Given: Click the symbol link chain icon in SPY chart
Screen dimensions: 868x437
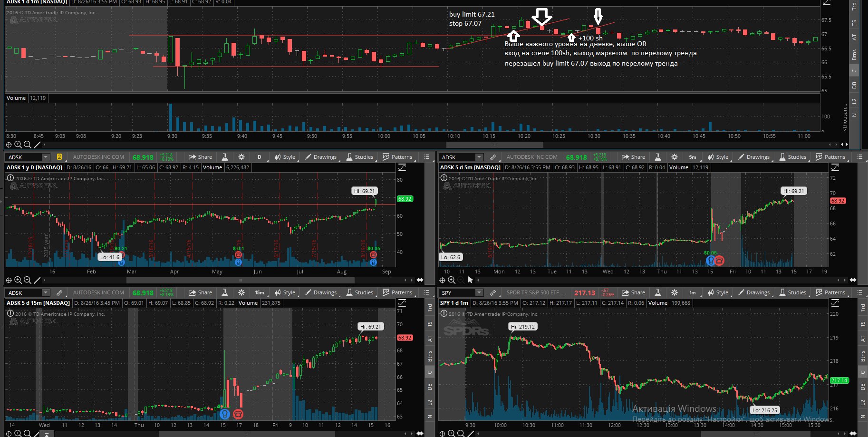Looking at the screenshot, I should (493, 292).
